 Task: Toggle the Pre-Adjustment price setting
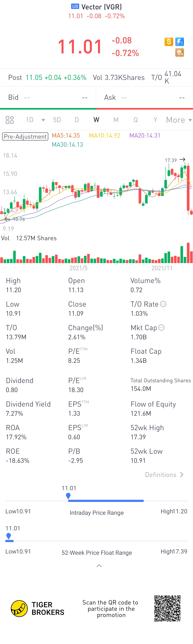(25, 137)
